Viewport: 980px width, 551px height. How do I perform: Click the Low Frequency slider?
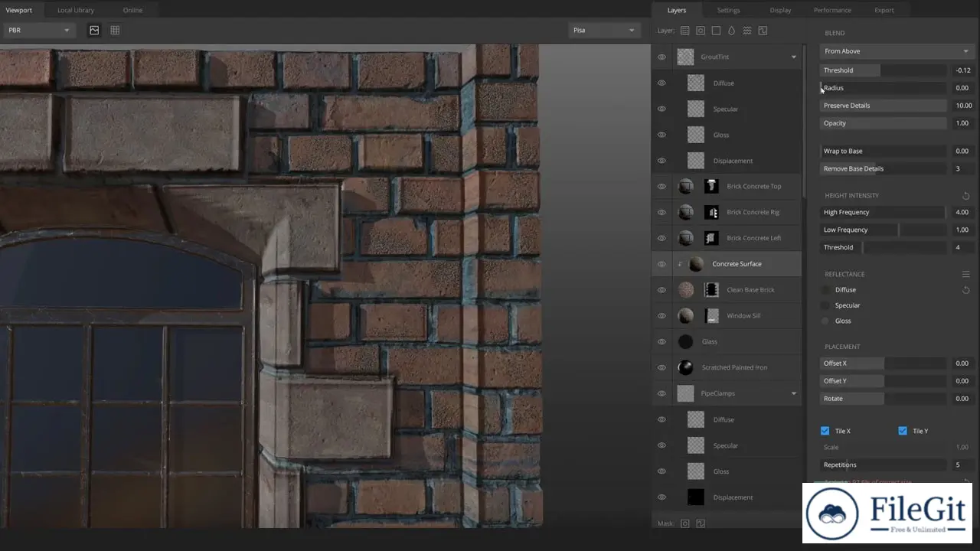pyautogui.click(x=884, y=230)
